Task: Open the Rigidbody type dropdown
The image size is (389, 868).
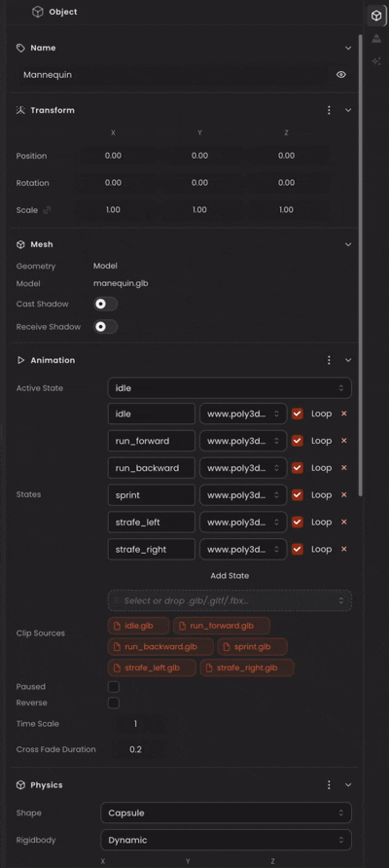Action: coord(226,840)
